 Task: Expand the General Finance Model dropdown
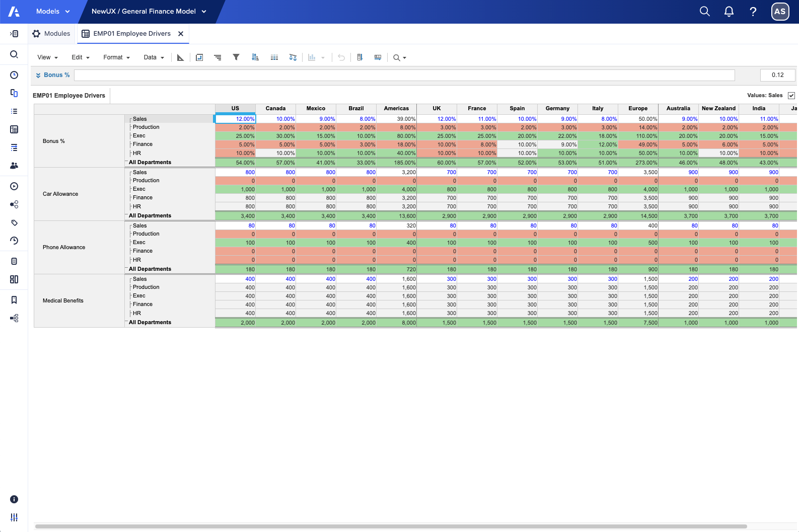click(204, 12)
